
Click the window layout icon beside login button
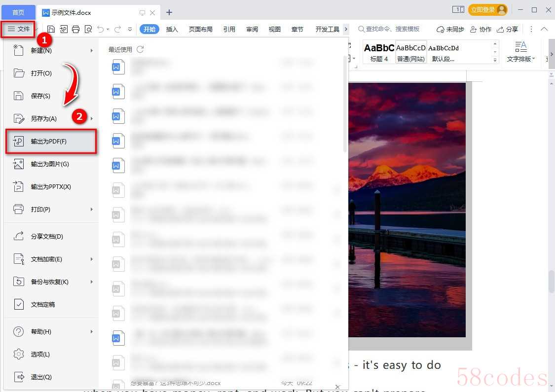(458, 9)
